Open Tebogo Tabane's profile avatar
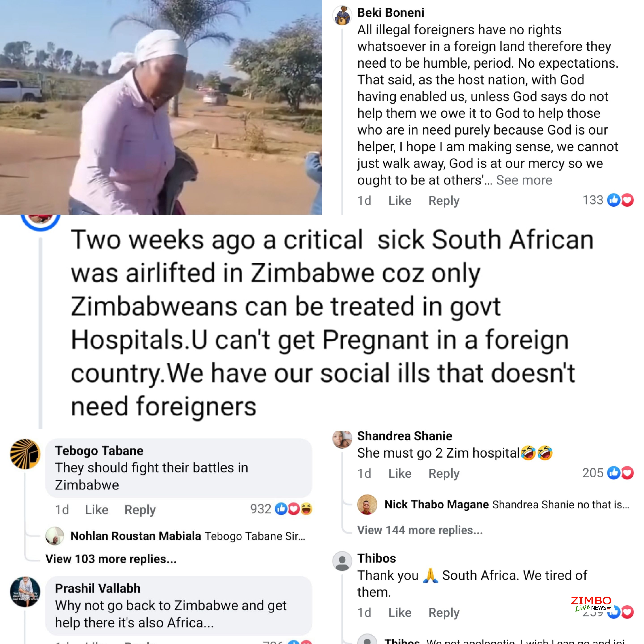This screenshot has height=644, width=644. click(25, 454)
